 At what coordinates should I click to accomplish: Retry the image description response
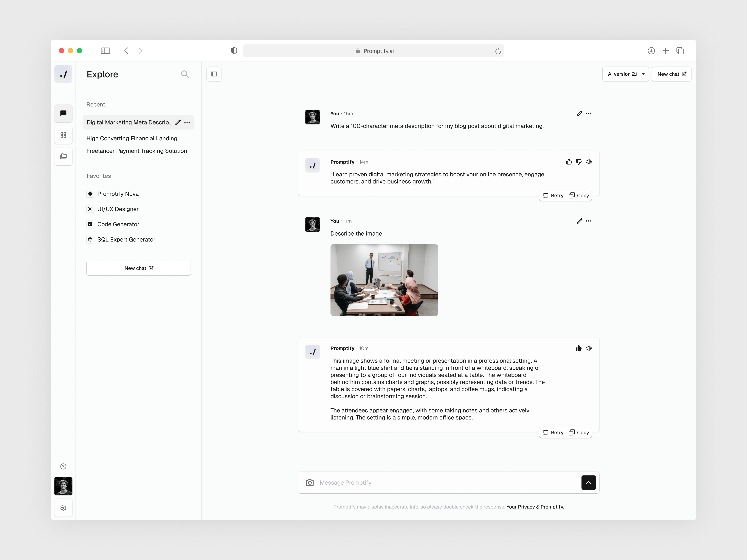552,432
